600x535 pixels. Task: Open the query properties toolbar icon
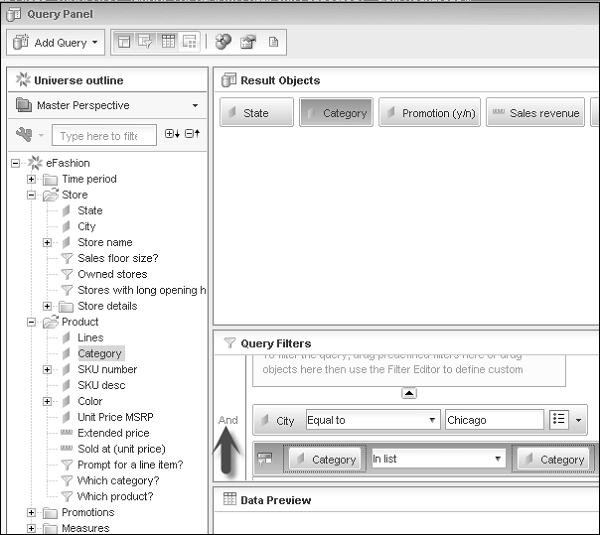point(248,42)
